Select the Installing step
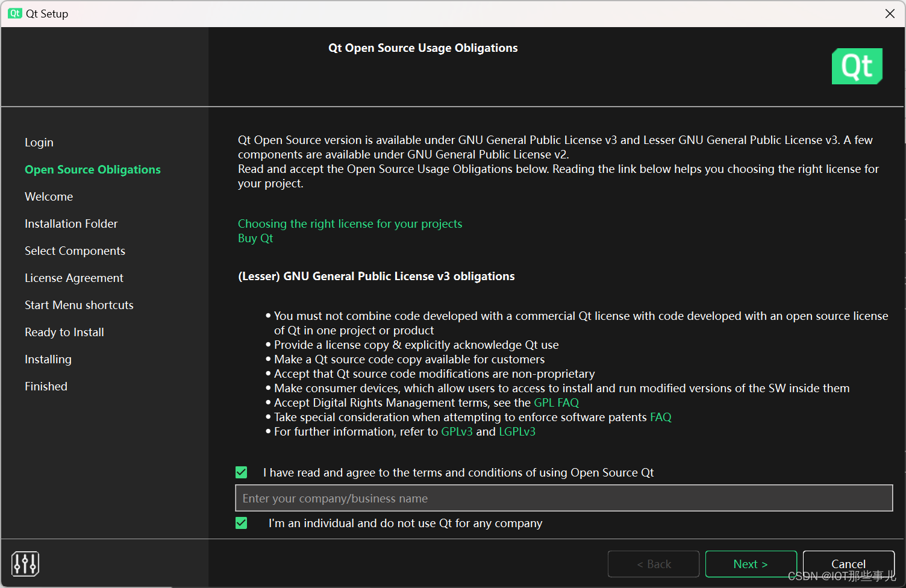906x588 pixels. (48, 359)
